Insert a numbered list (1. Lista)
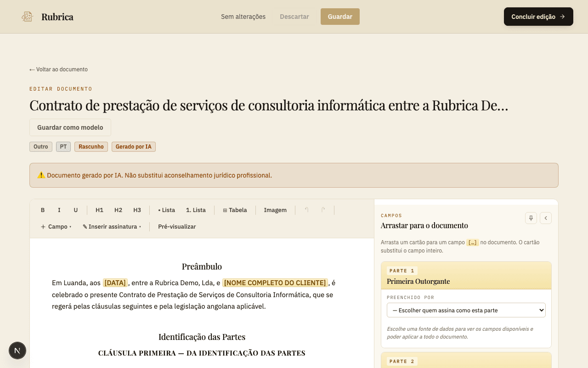588x368 pixels. point(196,210)
